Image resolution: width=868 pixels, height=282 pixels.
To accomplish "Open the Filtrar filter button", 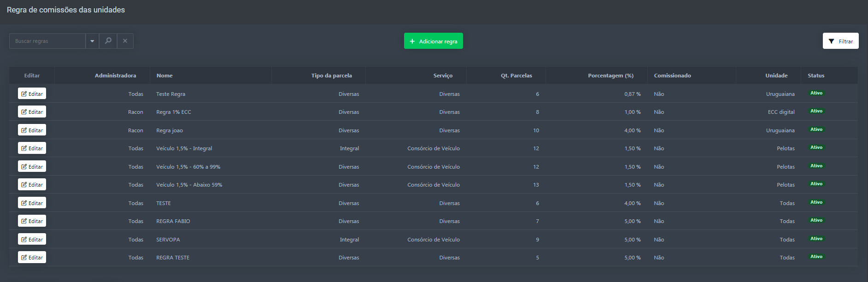I will [840, 41].
